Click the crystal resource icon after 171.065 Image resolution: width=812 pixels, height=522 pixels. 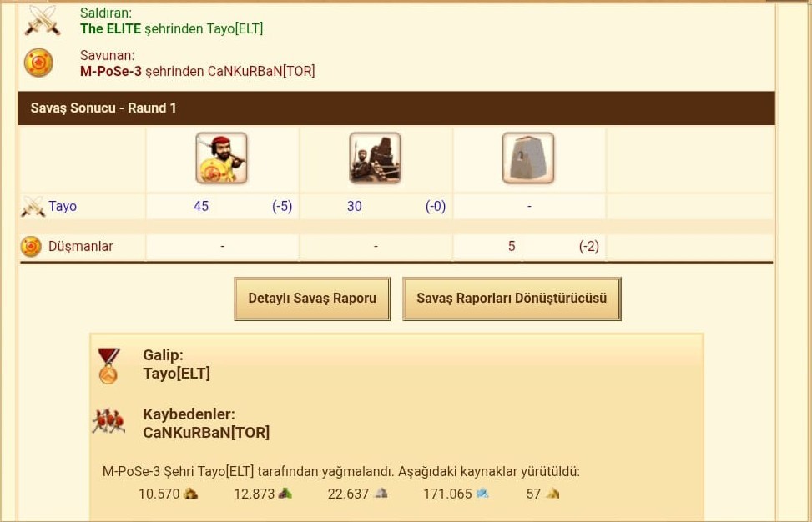pos(482,494)
